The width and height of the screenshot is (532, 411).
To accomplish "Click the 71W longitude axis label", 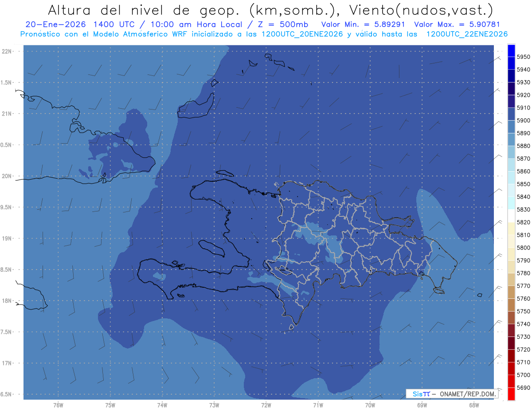I will coord(318,405).
